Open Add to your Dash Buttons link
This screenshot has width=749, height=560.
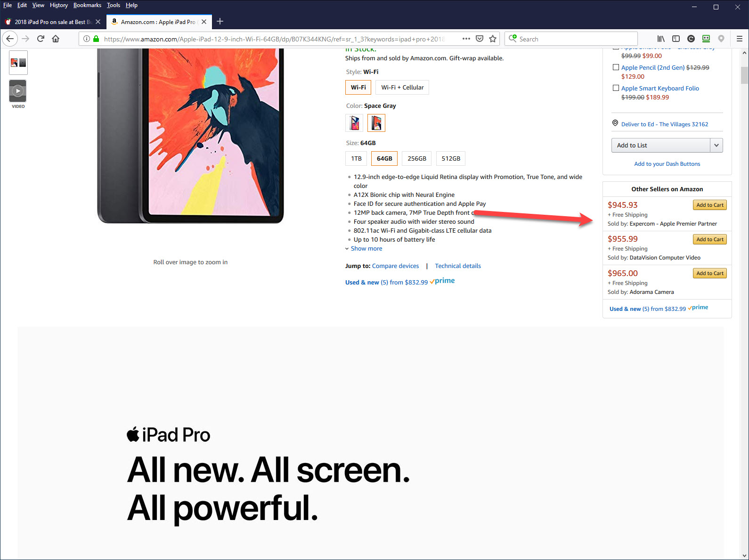[x=667, y=164]
